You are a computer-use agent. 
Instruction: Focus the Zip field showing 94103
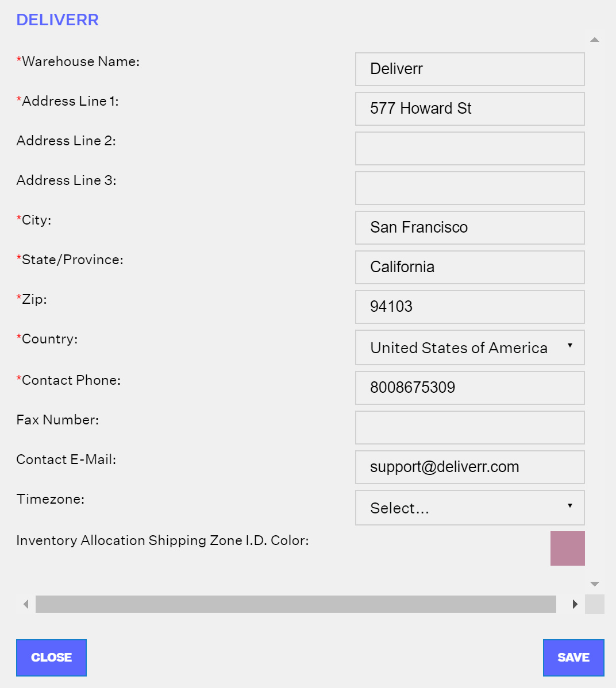[x=470, y=307]
